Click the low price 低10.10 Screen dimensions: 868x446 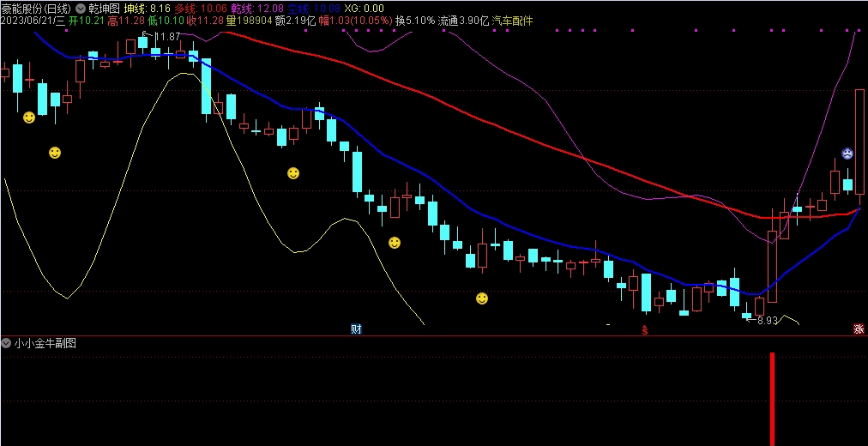pos(165,21)
